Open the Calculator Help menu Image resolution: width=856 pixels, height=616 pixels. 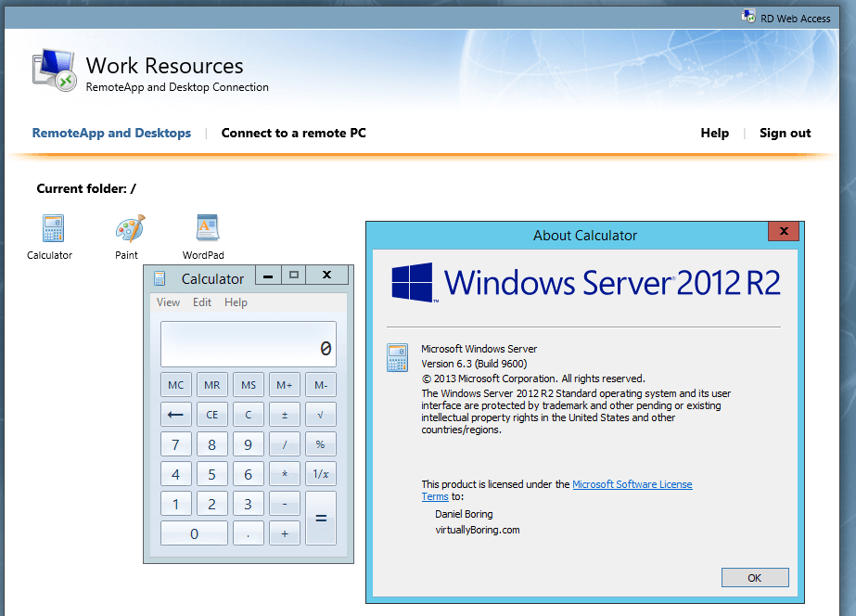click(x=236, y=302)
